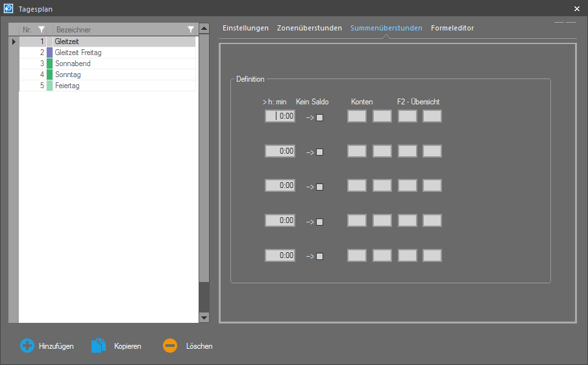Select the first Konten field in row two
Image resolution: width=588 pixels, height=365 pixels.
coord(356,151)
